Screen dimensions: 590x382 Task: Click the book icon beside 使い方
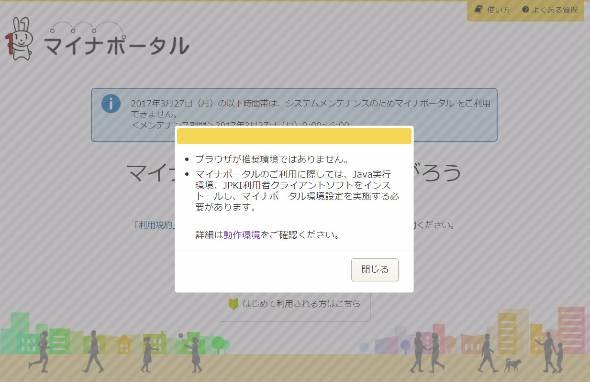(x=478, y=9)
